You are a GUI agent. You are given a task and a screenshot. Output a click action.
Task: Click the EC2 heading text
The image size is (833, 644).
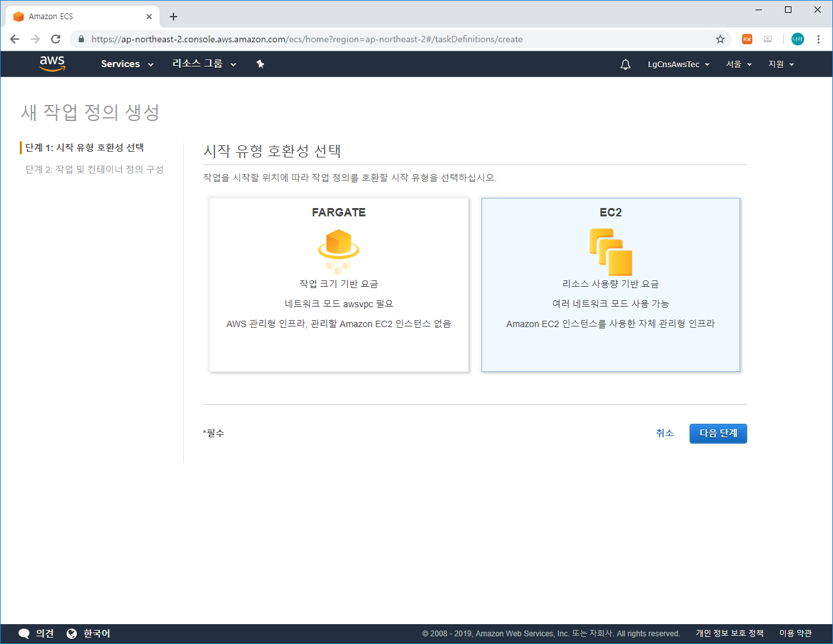611,213
